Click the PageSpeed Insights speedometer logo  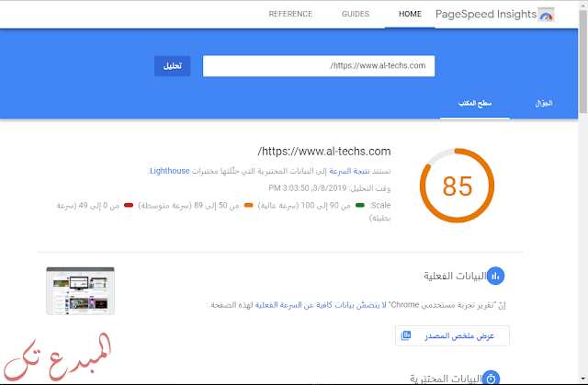[546, 16]
